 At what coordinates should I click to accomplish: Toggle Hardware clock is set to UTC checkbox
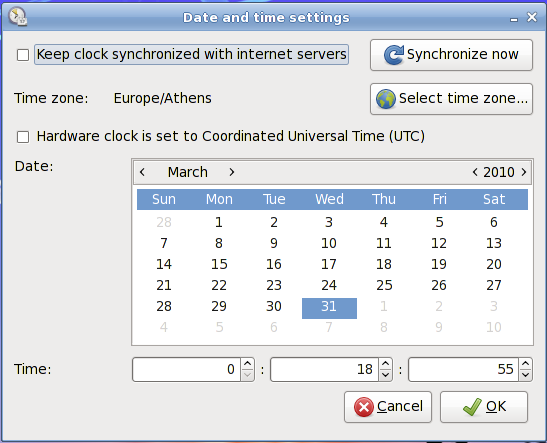click(23, 137)
